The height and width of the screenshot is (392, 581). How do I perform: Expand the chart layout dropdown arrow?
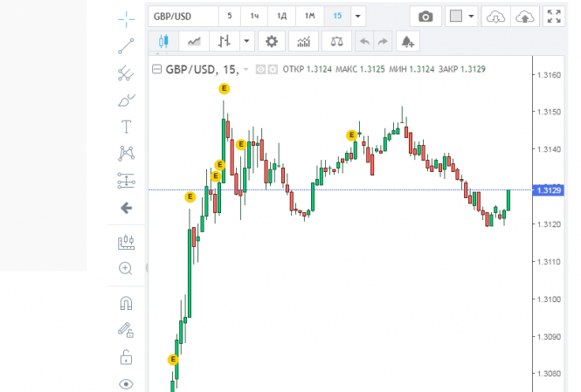tap(471, 17)
